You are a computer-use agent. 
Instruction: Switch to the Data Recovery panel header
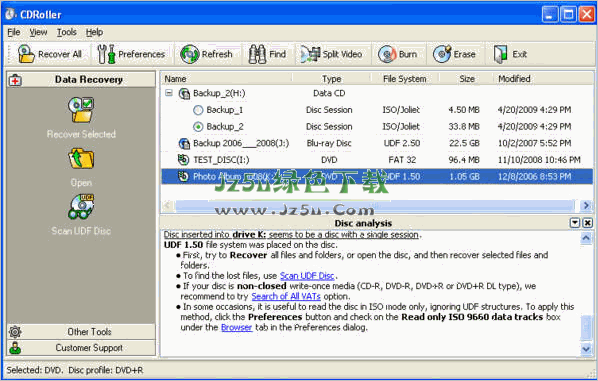coord(81,79)
